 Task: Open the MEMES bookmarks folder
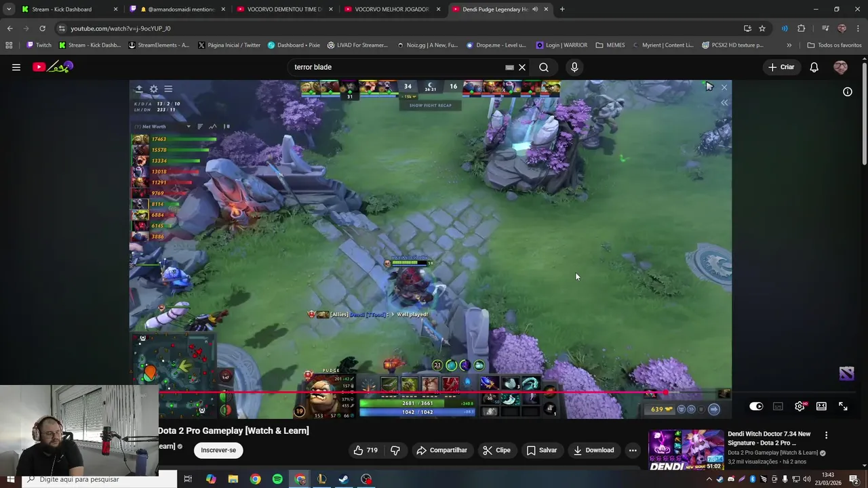610,45
